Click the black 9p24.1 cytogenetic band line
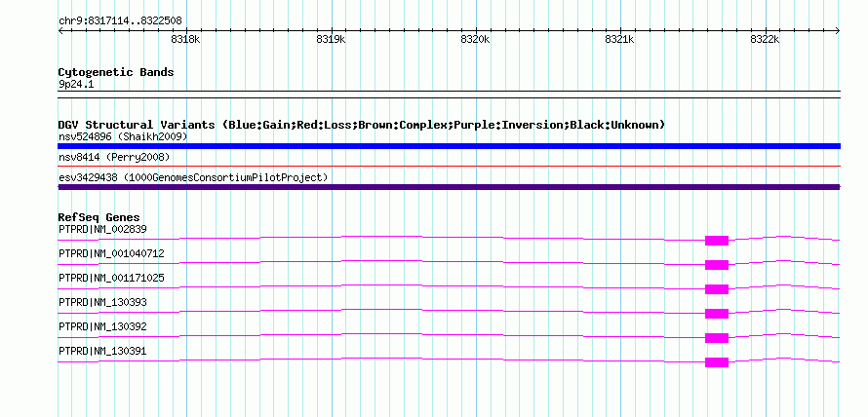This screenshot has width=868, height=417. tap(449, 95)
